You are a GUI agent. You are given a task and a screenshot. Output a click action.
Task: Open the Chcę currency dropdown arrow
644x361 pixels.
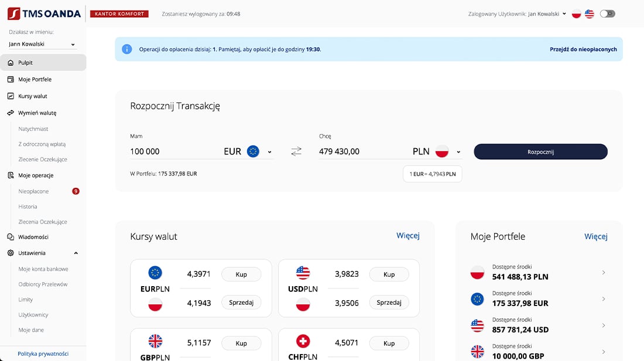coord(458,152)
